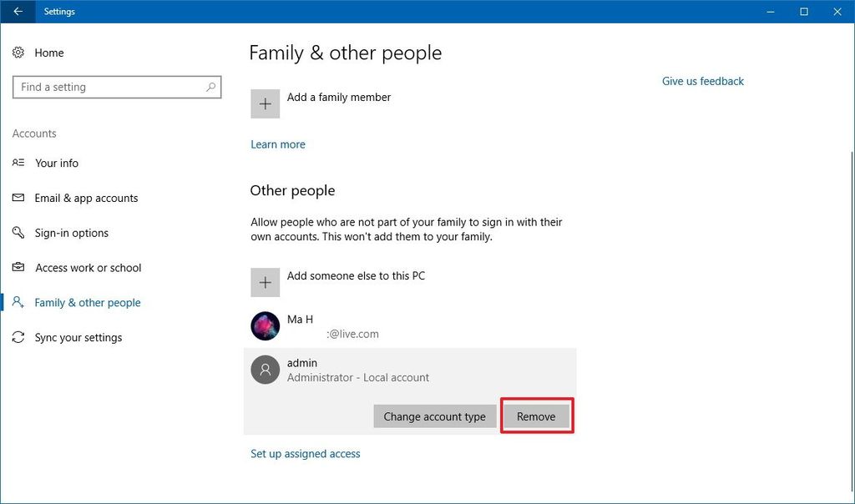Click the Add a family member plus icon
The height and width of the screenshot is (504, 855).
point(265,103)
